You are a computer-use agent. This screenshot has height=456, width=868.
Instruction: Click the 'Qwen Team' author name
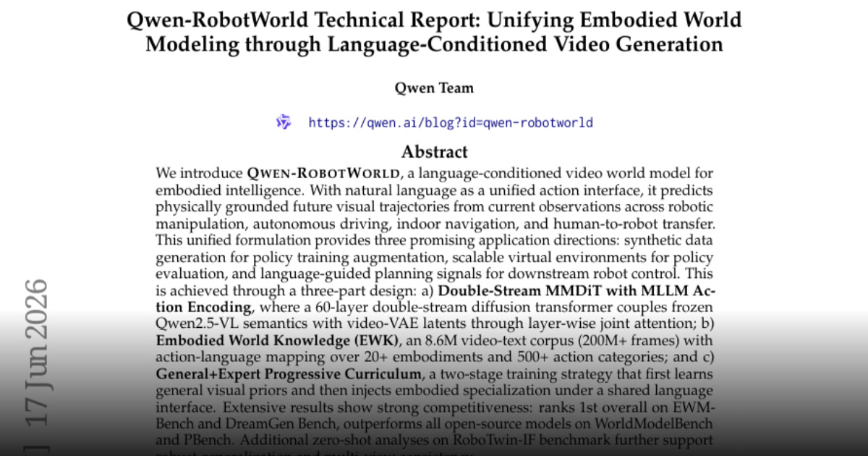pyautogui.click(x=434, y=88)
